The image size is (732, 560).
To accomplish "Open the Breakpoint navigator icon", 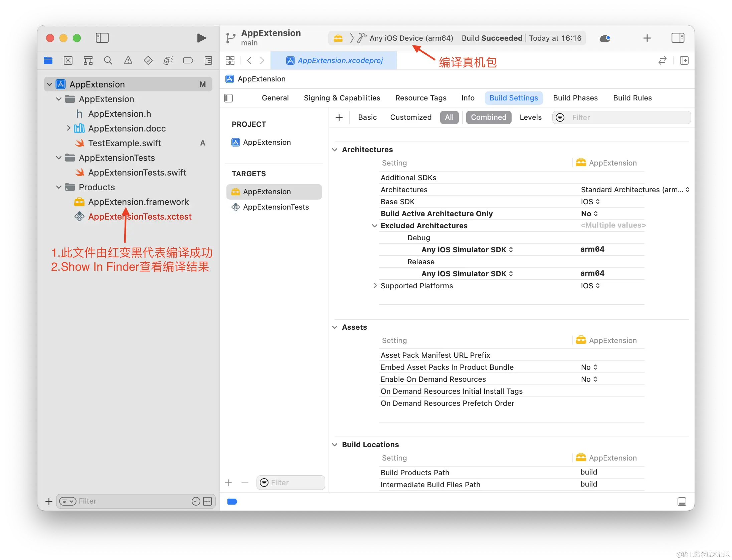I will click(188, 60).
